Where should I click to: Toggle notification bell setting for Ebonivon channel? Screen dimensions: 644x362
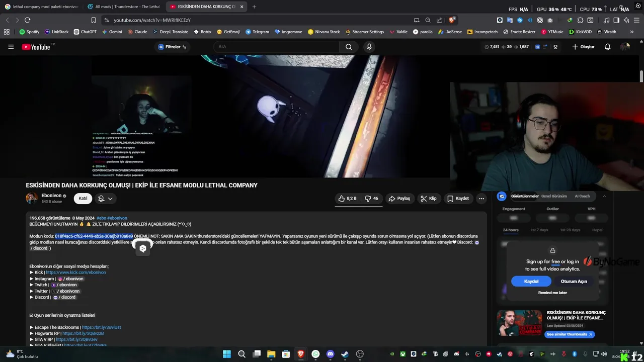(x=105, y=199)
